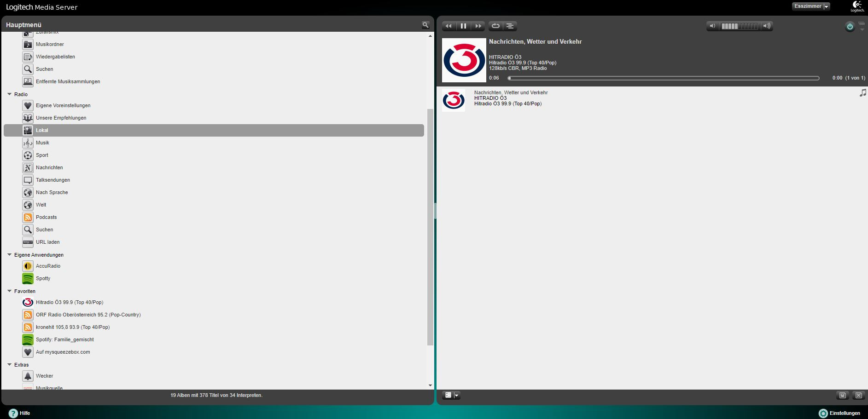Collapse the Eigene Anwendungen section
This screenshot has width=868, height=419.
(9, 255)
